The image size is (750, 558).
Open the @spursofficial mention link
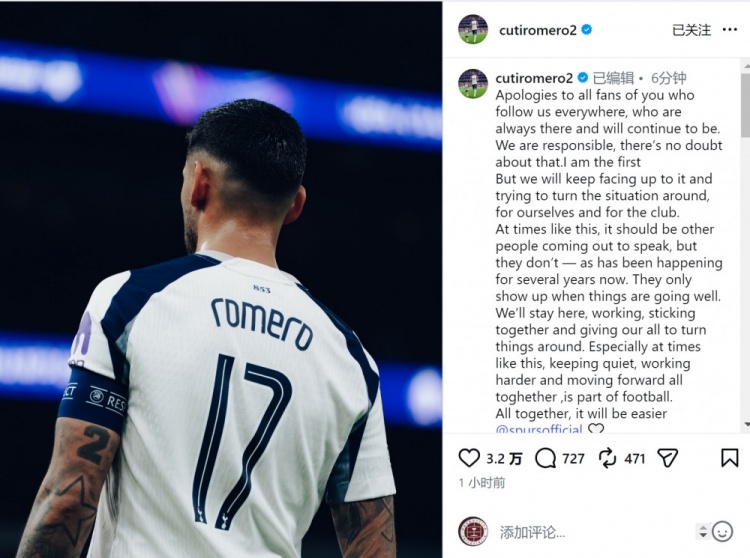coord(539,428)
